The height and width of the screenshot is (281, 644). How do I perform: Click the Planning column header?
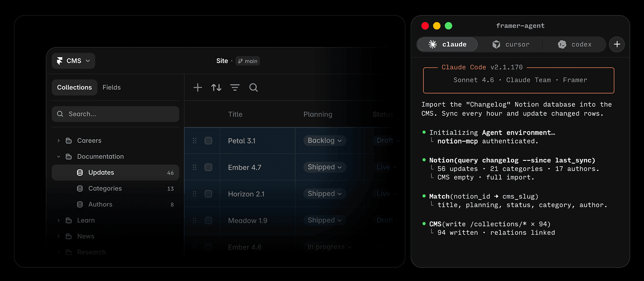coord(318,114)
